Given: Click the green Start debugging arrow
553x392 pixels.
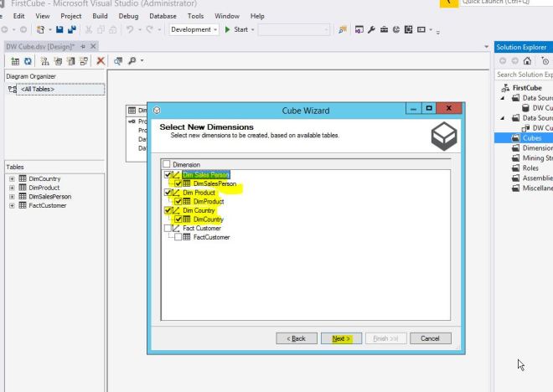Looking at the screenshot, I should point(228,30).
